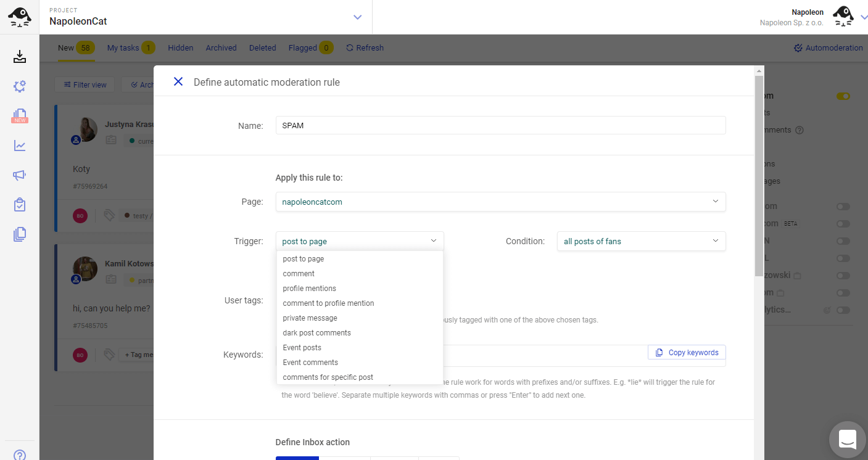
Task: Select 'Event comments' from the trigger list
Action: pyautogui.click(x=359, y=363)
